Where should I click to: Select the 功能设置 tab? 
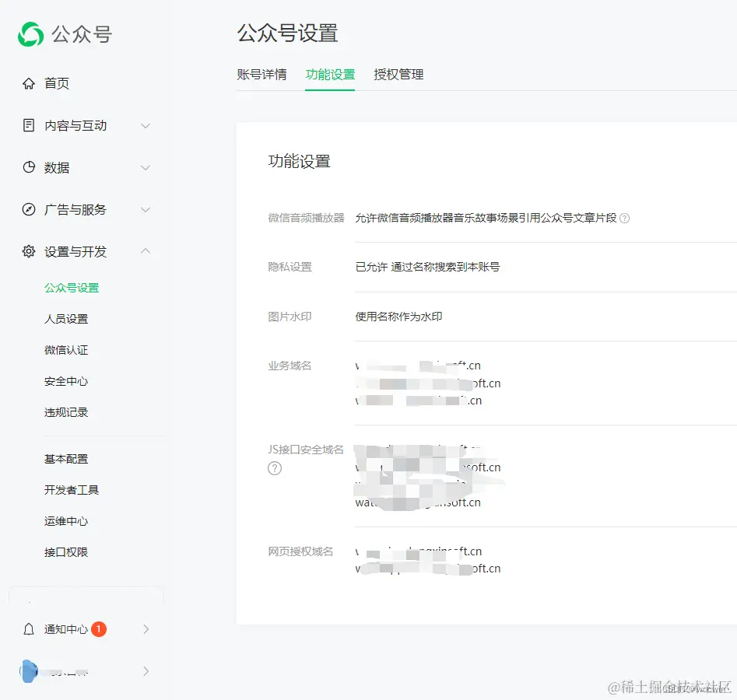point(330,75)
